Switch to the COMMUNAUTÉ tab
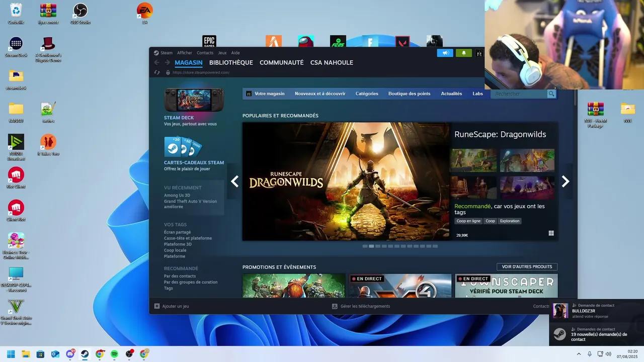 (281, 63)
